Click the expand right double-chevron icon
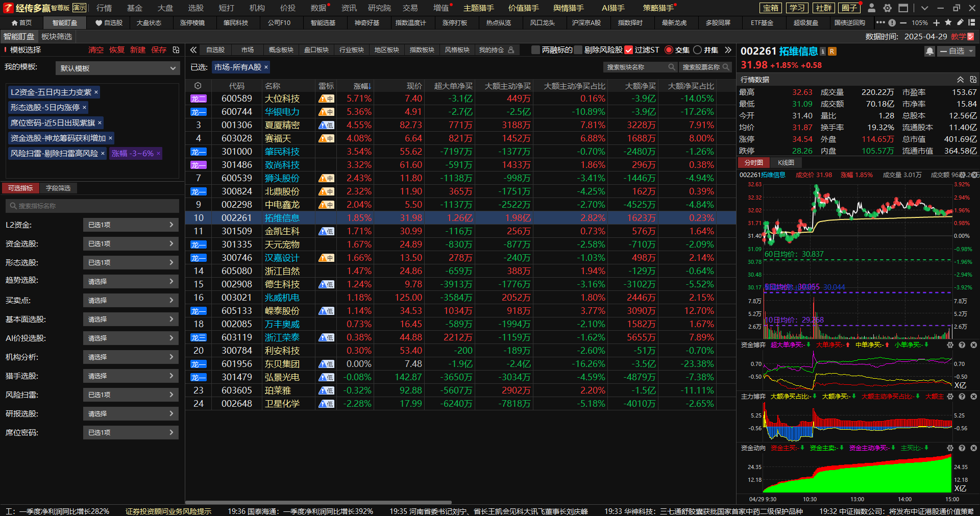 [x=728, y=50]
